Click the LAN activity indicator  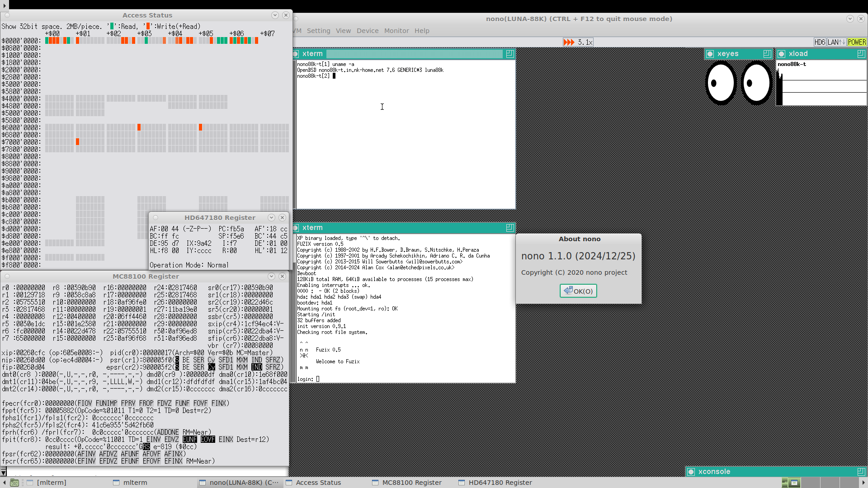coord(836,42)
